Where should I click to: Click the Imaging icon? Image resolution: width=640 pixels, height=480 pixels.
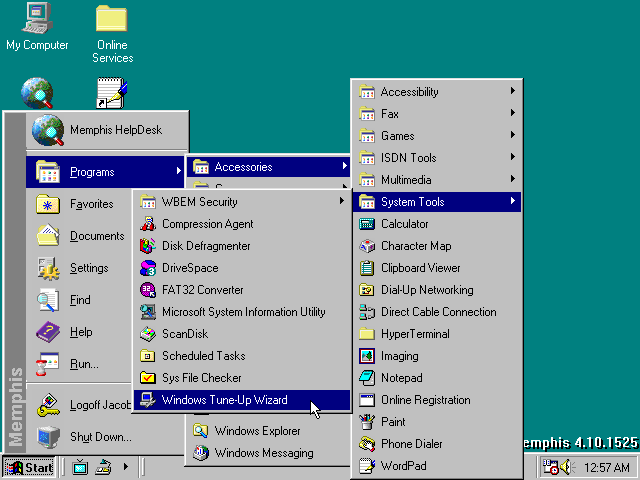(x=367, y=356)
